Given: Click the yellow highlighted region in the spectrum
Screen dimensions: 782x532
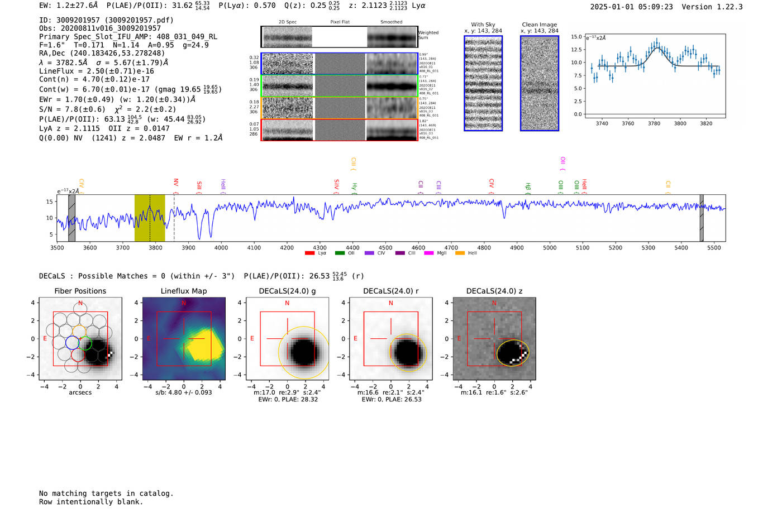Looking at the screenshot, I should [x=150, y=218].
